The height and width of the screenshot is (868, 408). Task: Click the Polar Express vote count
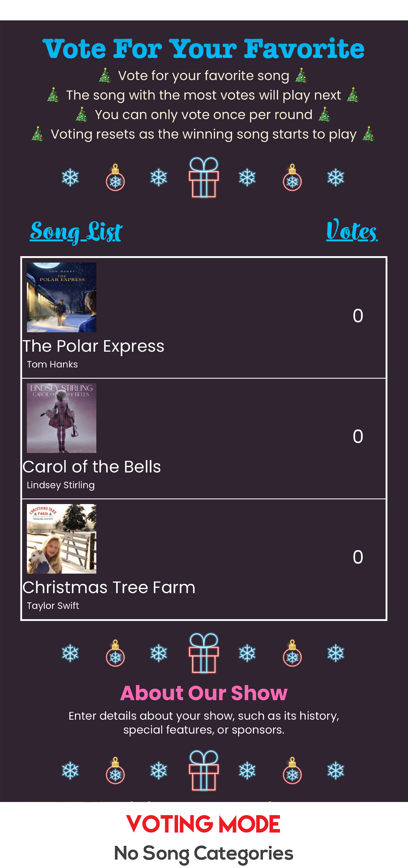358,316
